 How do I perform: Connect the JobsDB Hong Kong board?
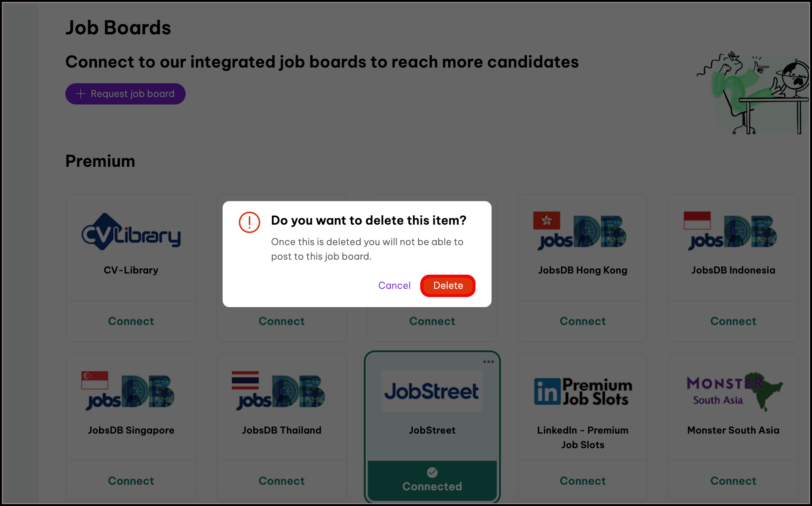point(582,321)
